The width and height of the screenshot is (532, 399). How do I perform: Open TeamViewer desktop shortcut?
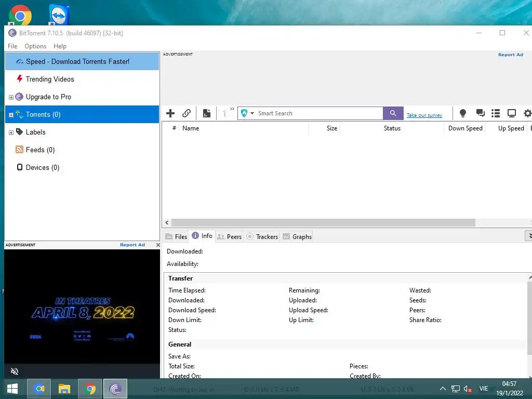(x=59, y=15)
